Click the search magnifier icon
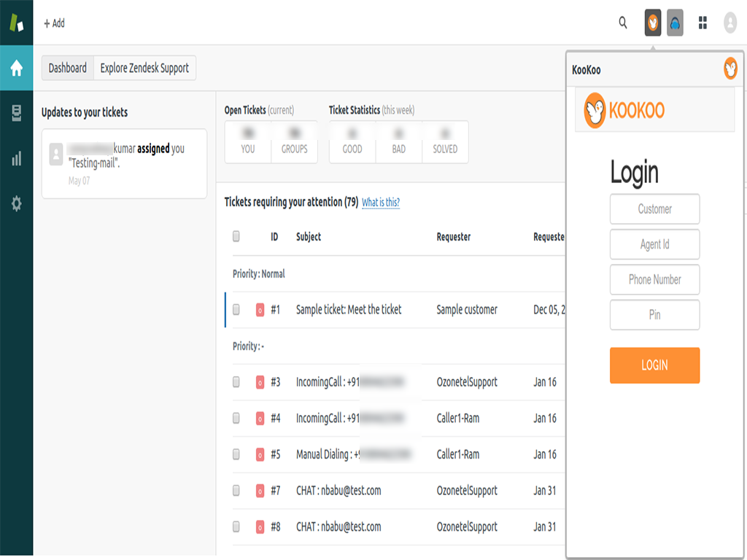The image size is (747, 560). (623, 23)
